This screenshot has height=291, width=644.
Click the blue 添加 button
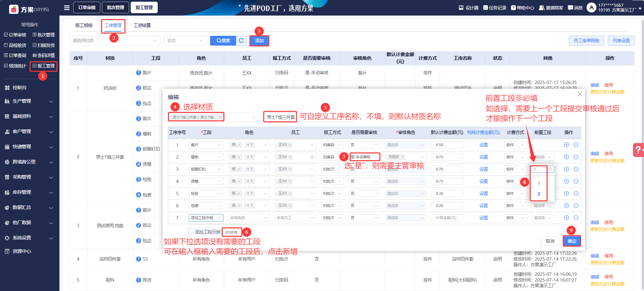coord(259,41)
